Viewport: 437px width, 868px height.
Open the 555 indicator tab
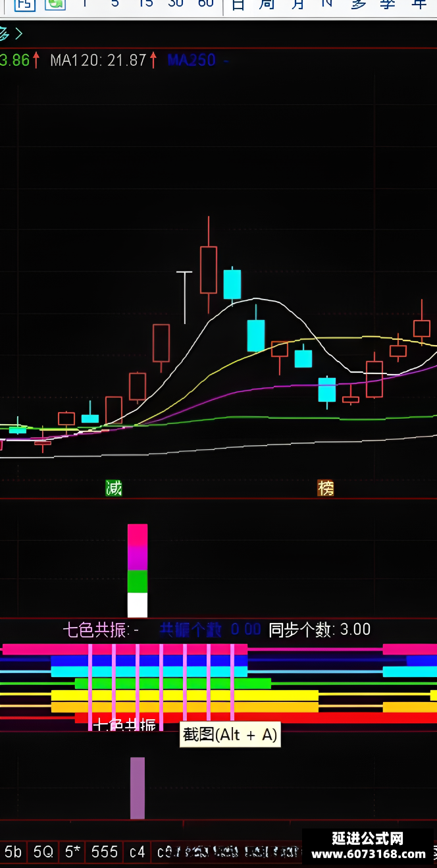(x=105, y=852)
